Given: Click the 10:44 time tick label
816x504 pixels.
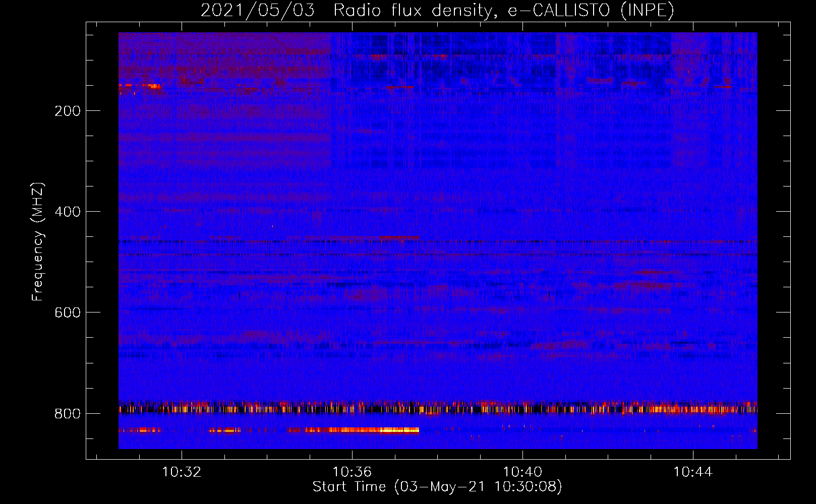Looking at the screenshot, I should point(693,472).
